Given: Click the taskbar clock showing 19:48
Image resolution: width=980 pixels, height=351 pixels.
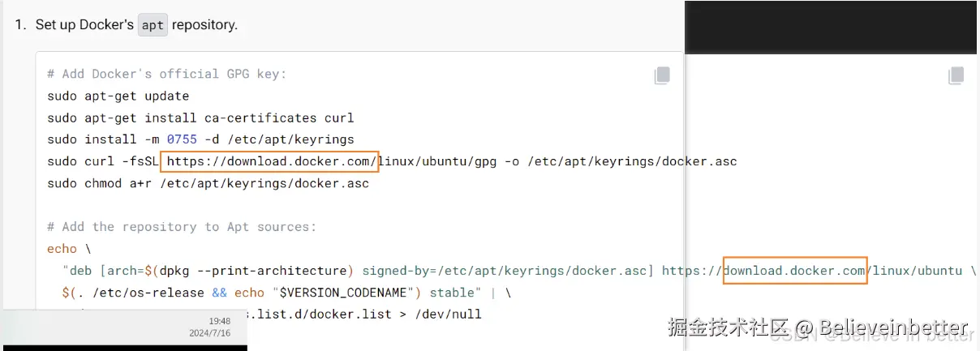Looking at the screenshot, I should click(219, 321).
